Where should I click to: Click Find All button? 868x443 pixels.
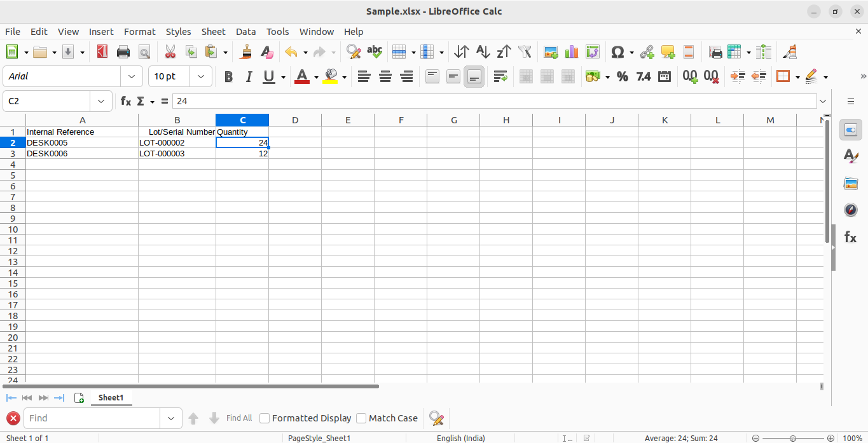(x=239, y=418)
